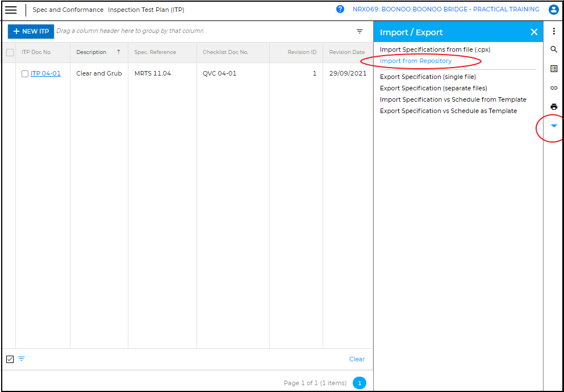Open the user account profile icon
Image resolution: width=564 pixels, height=392 pixels.
point(553,10)
